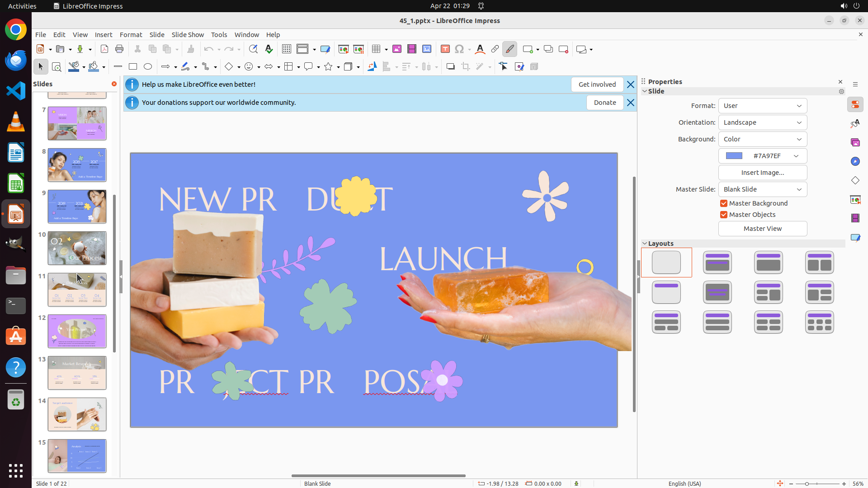Open the #7A97EF background color picker

click(762, 156)
